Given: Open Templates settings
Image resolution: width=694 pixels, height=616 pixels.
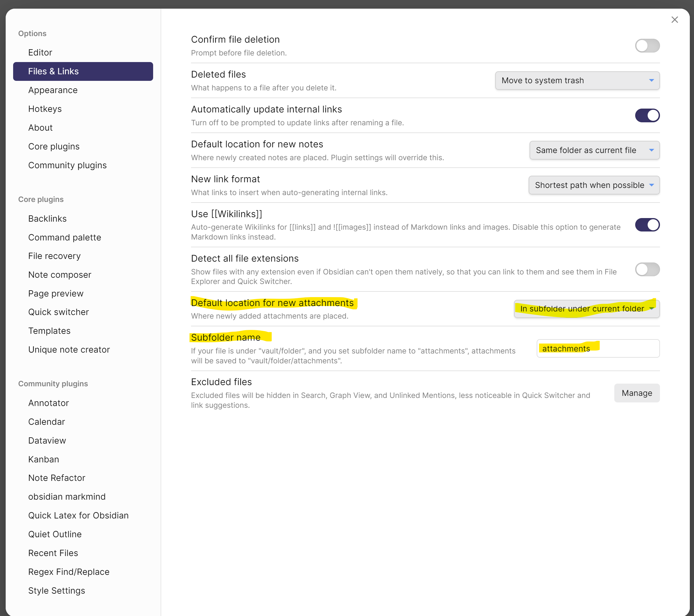Looking at the screenshot, I should (x=49, y=331).
